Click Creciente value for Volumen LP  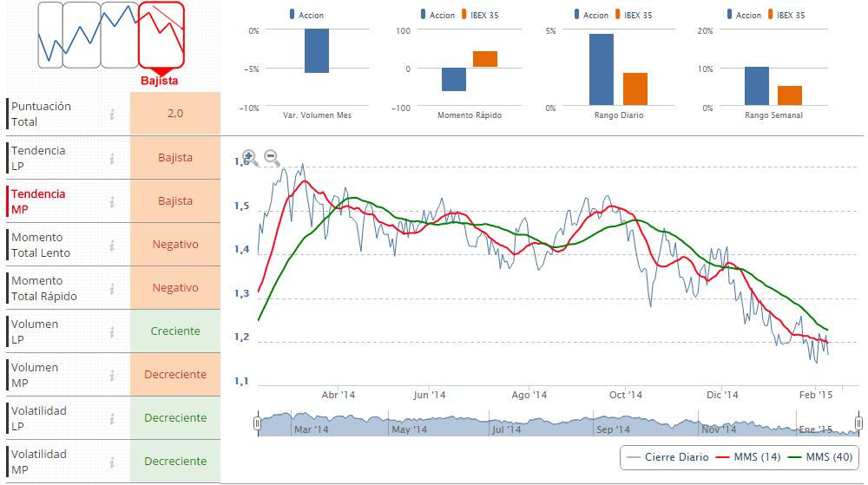(175, 331)
